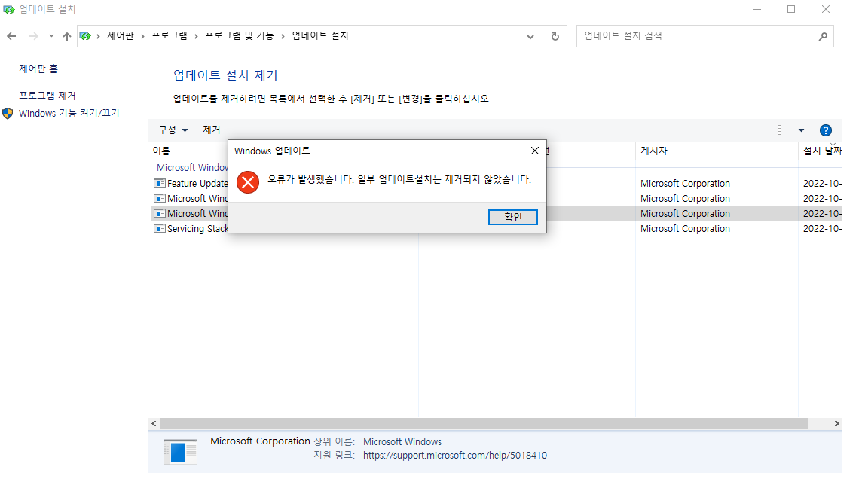Click Microsoft Corporation in Servicing Stack row
The width and height of the screenshot is (868, 488).
click(685, 228)
